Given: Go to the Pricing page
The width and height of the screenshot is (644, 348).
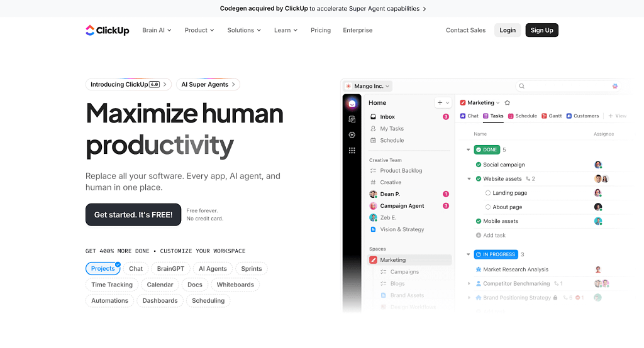Looking at the screenshot, I should click(x=321, y=30).
